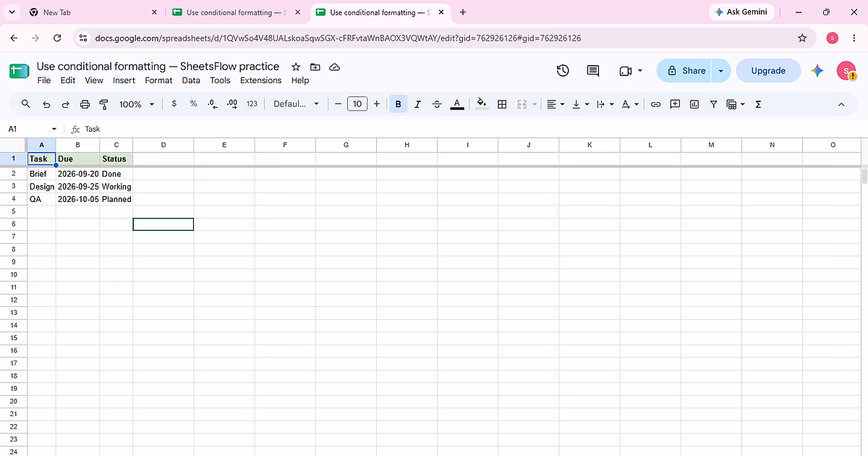Open more number formats 123

[252, 104]
